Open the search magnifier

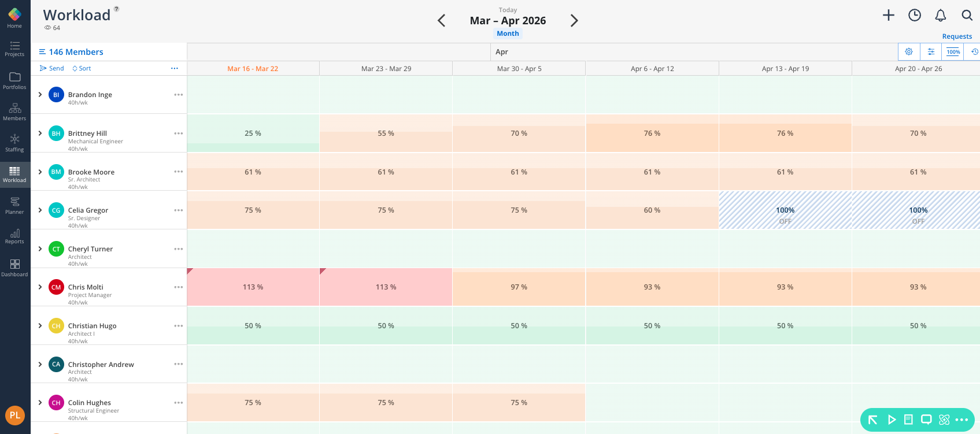tap(967, 16)
